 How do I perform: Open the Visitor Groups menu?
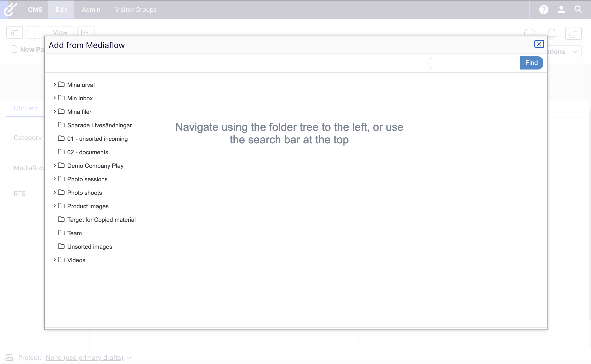(x=136, y=9)
